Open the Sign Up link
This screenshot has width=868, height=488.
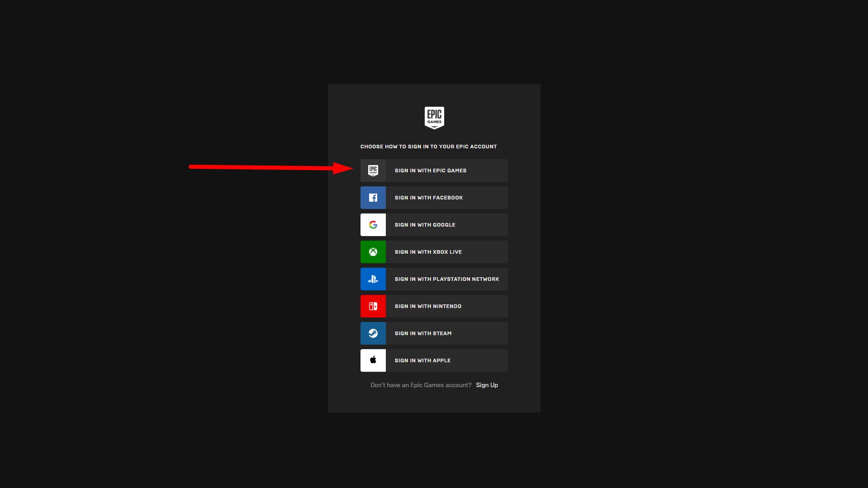click(487, 385)
